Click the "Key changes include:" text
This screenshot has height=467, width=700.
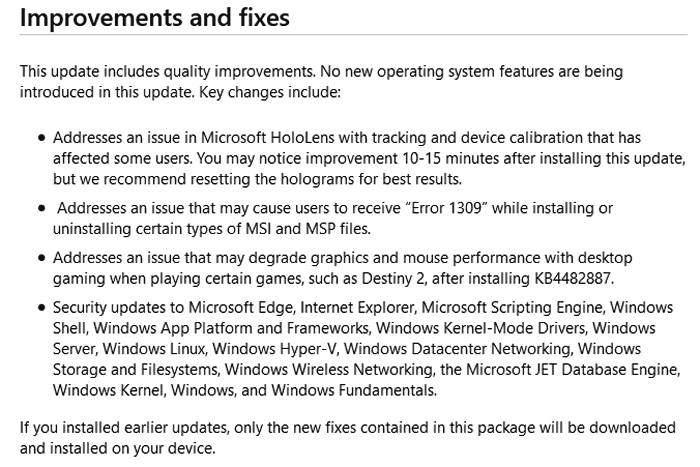pos(270,92)
